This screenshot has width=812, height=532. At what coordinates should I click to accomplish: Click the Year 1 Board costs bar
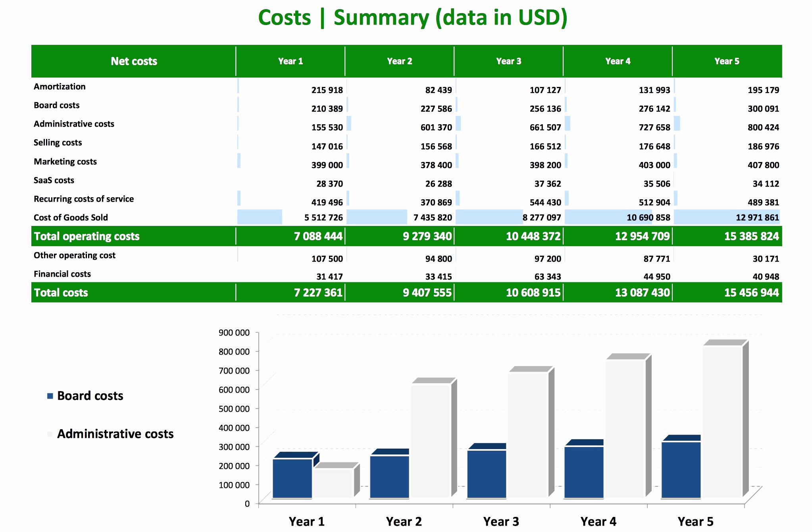292,478
